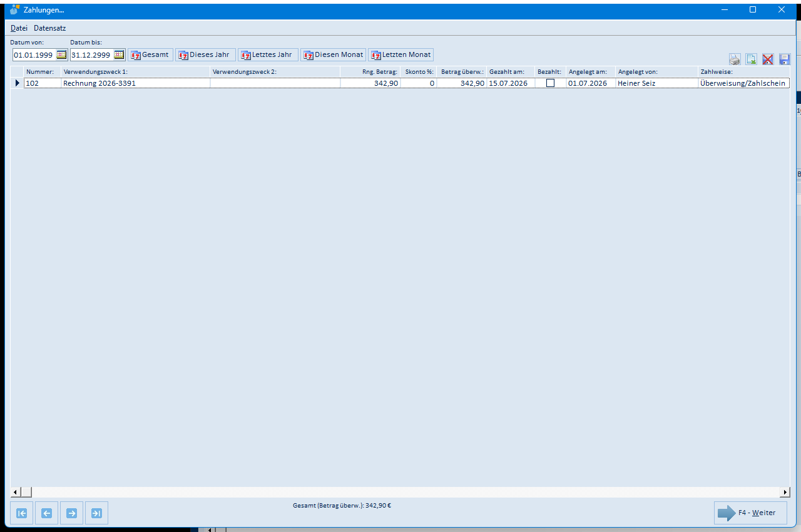The height and width of the screenshot is (532, 801).
Task: Filter by Letztes Jahr
Action: (268, 54)
